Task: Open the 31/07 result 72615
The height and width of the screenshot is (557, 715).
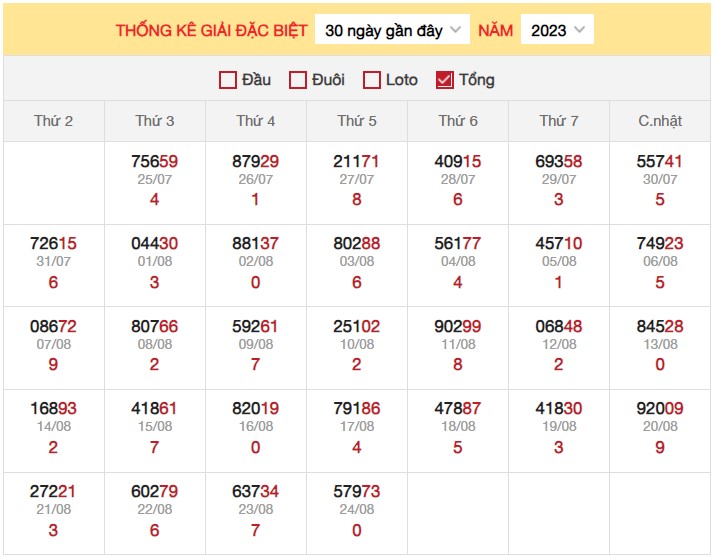Action: click(x=54, y=244)
